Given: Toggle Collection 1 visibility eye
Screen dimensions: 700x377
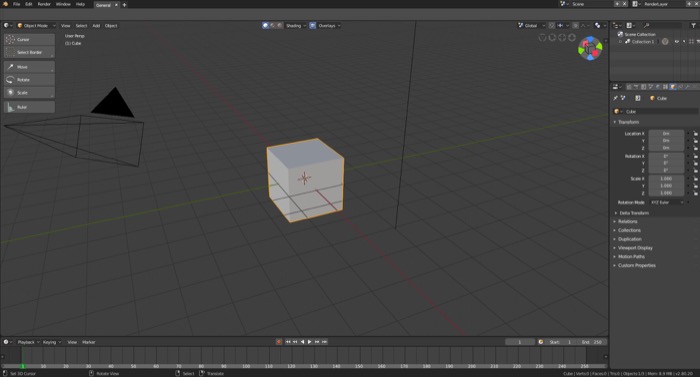Looking at the screenshot, I should click(677, 42).
